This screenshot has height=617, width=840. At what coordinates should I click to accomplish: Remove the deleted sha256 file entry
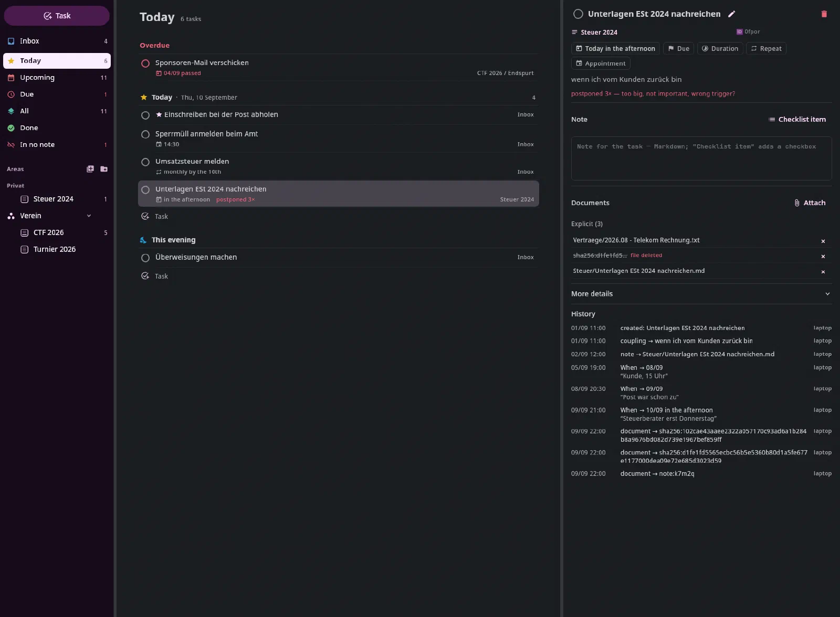(x=823, y=257)
